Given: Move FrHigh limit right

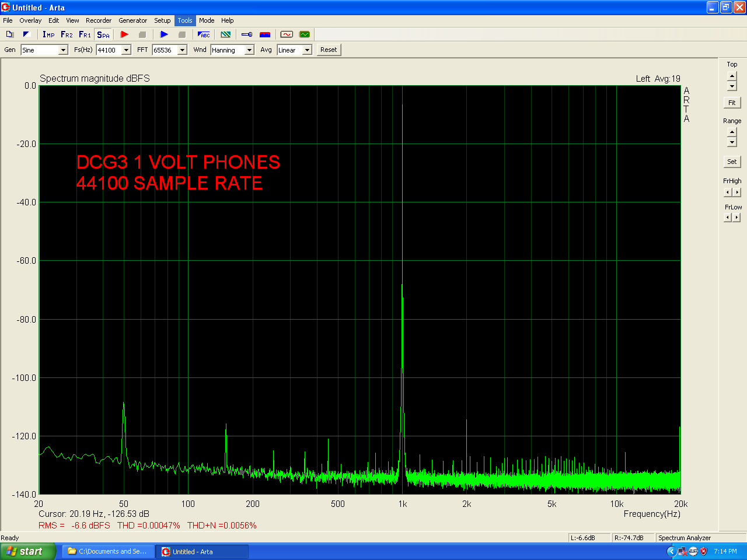Looking at the screenshot, I should point(736,192).
